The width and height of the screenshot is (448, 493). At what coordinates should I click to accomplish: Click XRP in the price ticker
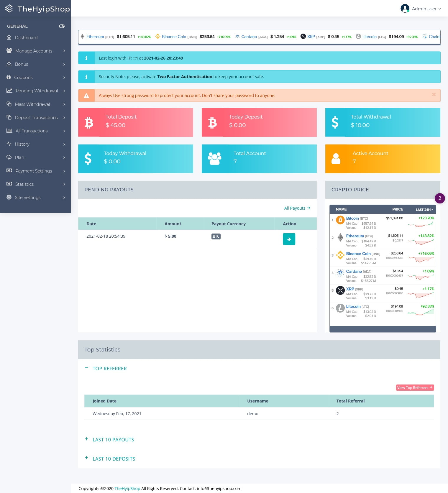(311, 37)
